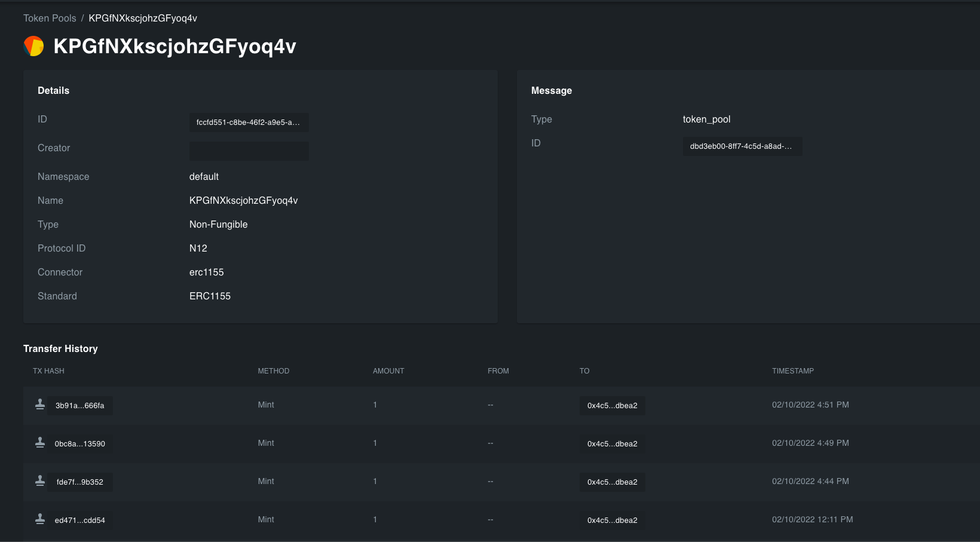Click the mint stamp icon beside 0bc8a...13590
This screenshot has width=980, height=542.
[x=39, y=442]
